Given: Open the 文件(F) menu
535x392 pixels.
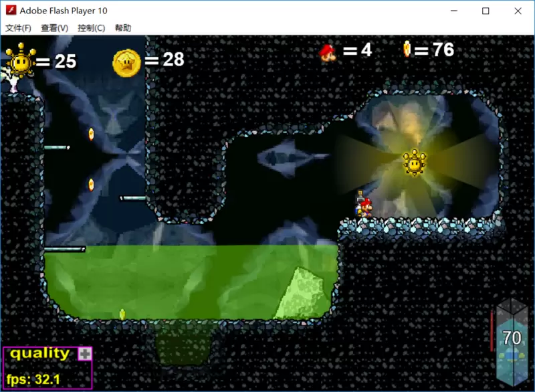Looking at the screenshot, I should click(18, 28).
